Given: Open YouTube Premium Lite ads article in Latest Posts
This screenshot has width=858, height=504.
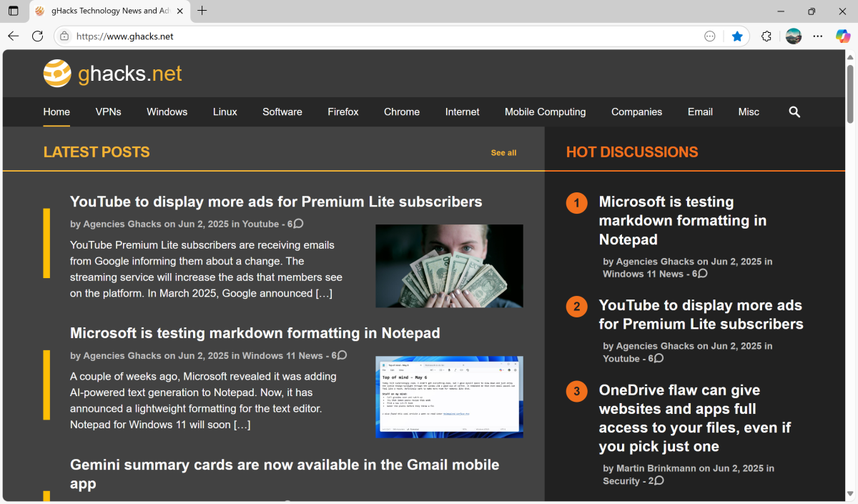Looking at the screenshot, I should (276, 202).
